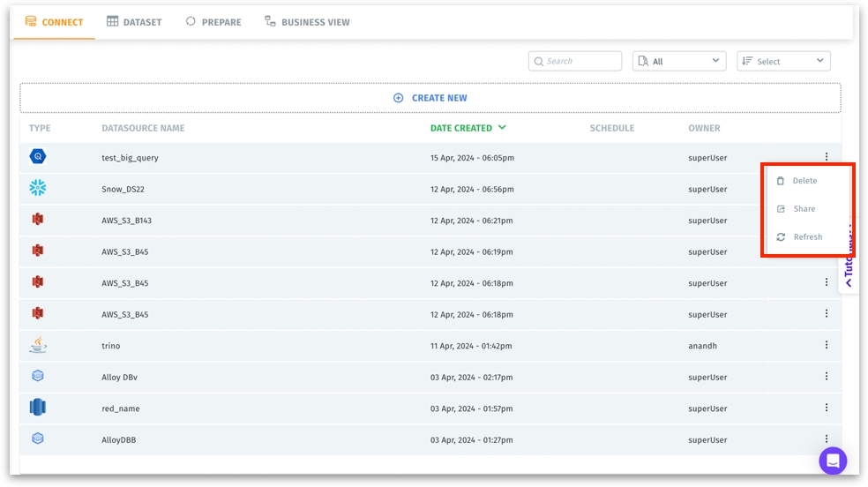This screenshot has width=868, height=487.
Task: Click the BigQuery icon for test_big_query
Action: pyautogui.click(x=37, y=157)
